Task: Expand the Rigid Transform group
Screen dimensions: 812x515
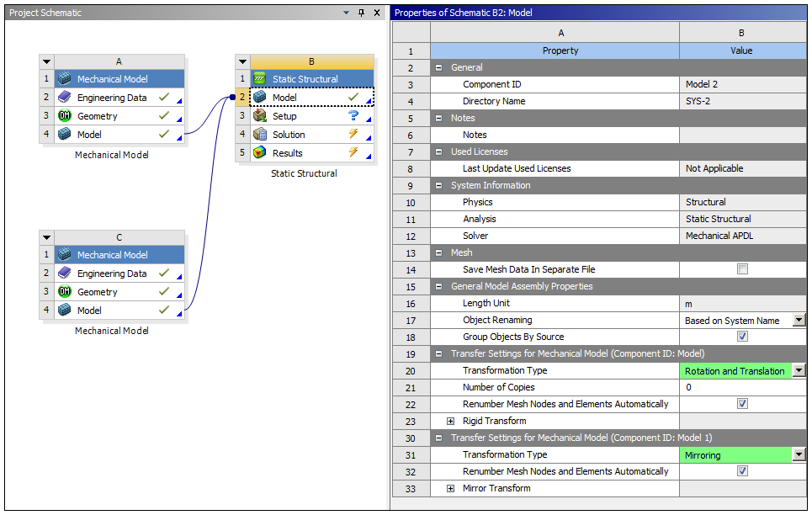Action: pos(451,421)
